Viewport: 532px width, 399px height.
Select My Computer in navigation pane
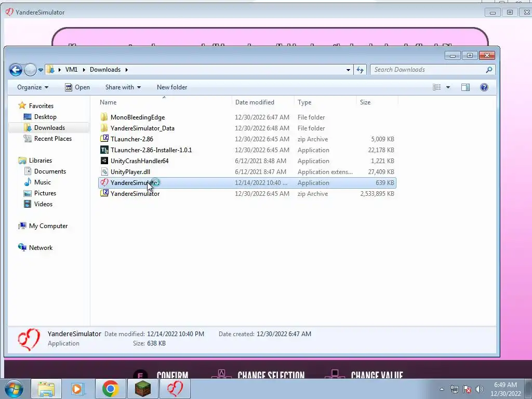(x=48, y=226)
